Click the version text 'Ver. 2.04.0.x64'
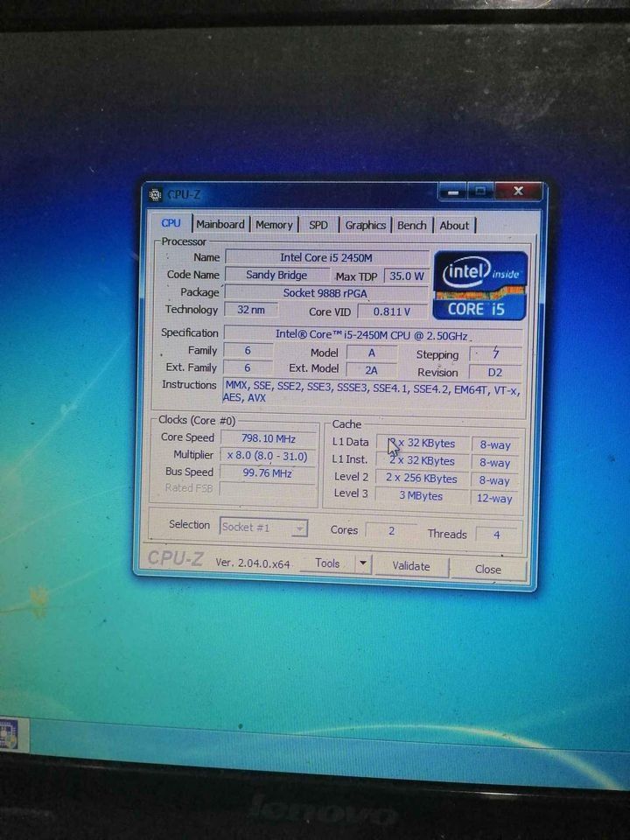Viewport: 630px width, 840px height. tap(253, 563)
